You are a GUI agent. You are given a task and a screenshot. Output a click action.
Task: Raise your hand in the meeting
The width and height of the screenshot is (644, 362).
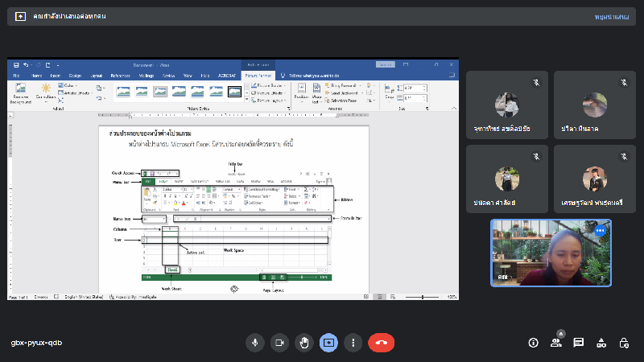coord(303,342)
